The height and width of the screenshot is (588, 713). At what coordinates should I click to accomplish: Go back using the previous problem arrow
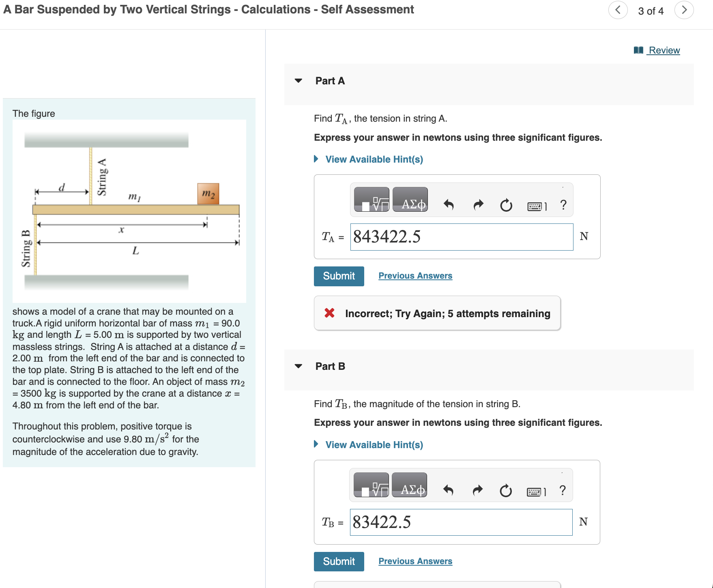click(617, 10)
